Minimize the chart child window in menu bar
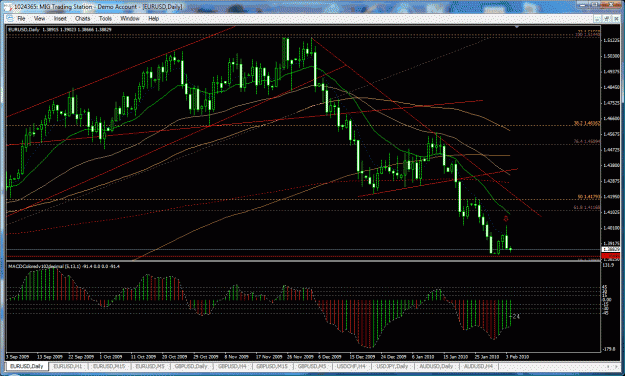This screenshot has height=376, width=625. tap(598, 19)
